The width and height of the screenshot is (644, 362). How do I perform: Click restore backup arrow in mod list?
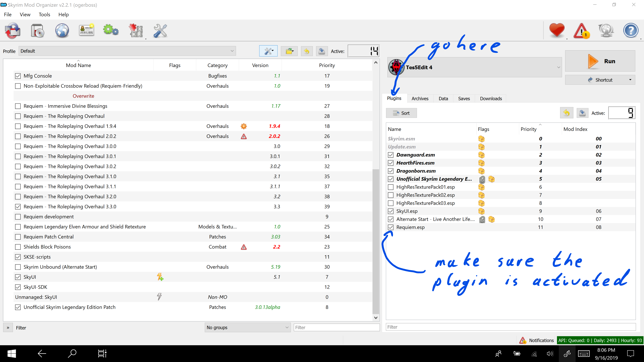pos(307,51)
